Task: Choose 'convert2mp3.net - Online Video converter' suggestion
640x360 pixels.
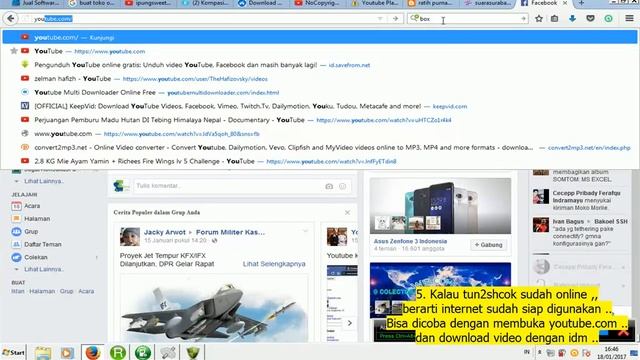Action: 320,147
